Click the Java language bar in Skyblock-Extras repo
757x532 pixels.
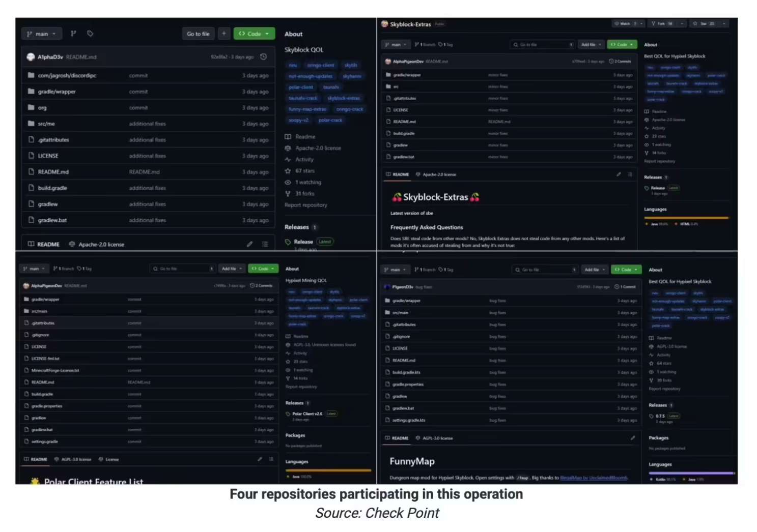pos(685,218)
